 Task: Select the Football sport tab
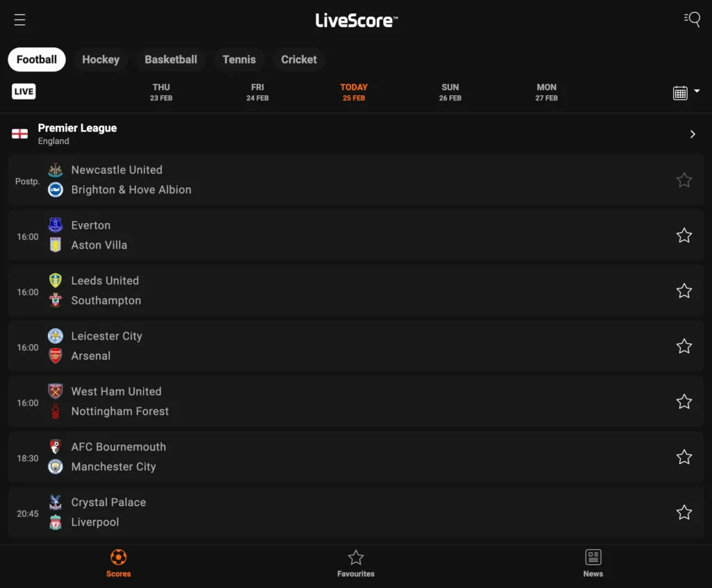click(x=37, y=60)
